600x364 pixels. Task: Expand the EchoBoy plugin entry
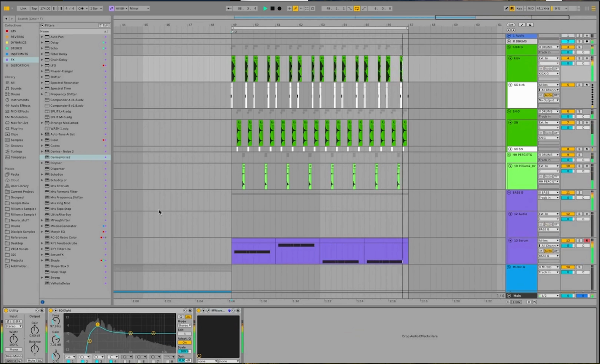coord(42,174)
